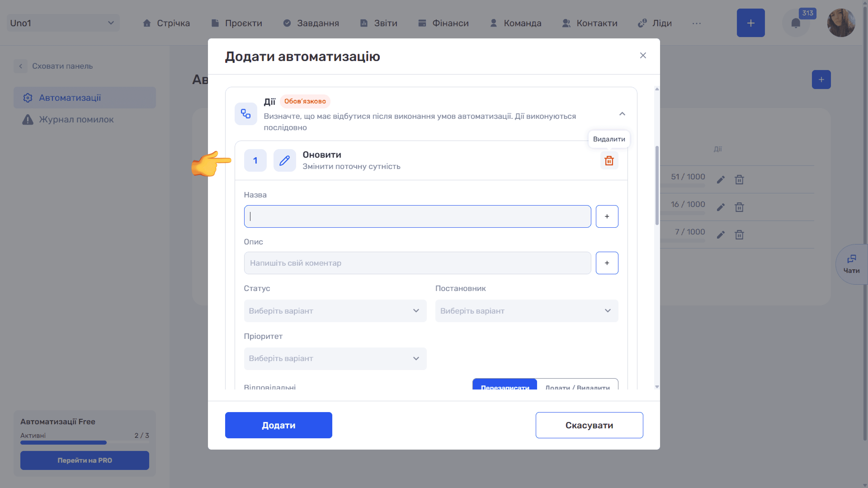Click the Додати button
Viewport: 868px width, 488px height.
(278, 425)
